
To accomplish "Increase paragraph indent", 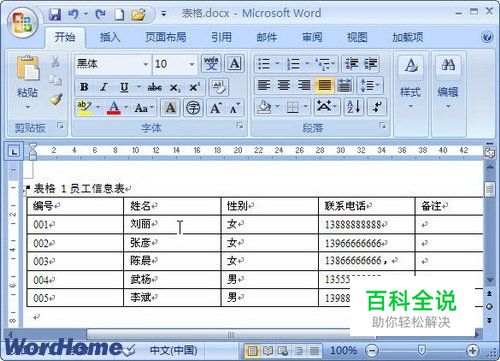I will [x=370, y=64].
